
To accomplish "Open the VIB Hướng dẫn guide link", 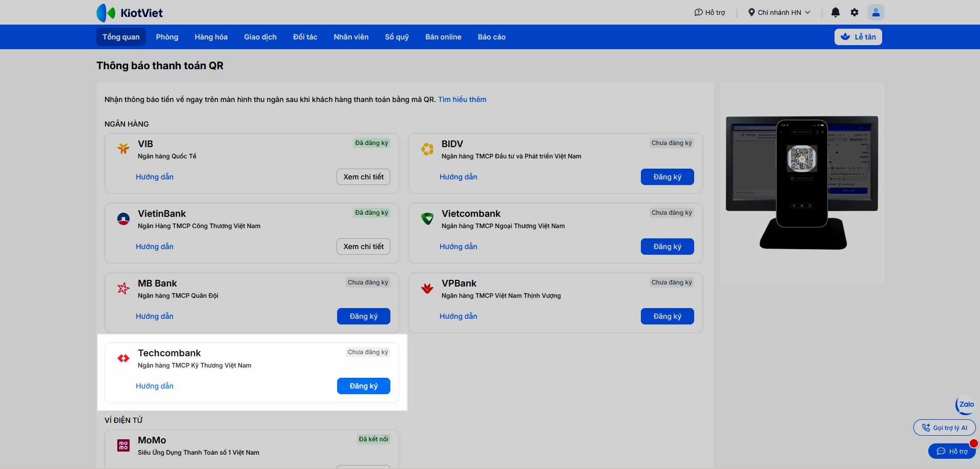I will point(155,177).
